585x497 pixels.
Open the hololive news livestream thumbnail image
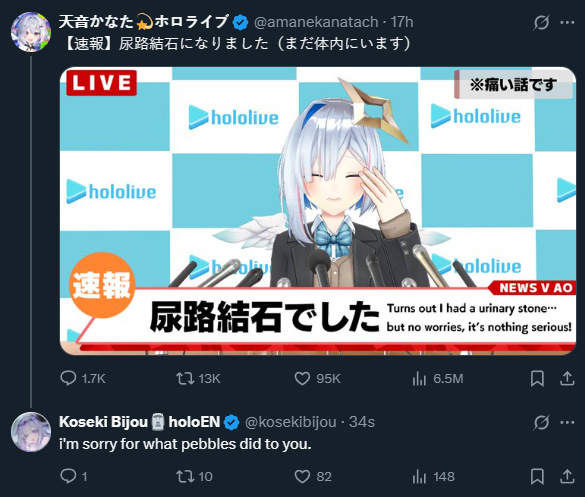click(x=318, y=211)
